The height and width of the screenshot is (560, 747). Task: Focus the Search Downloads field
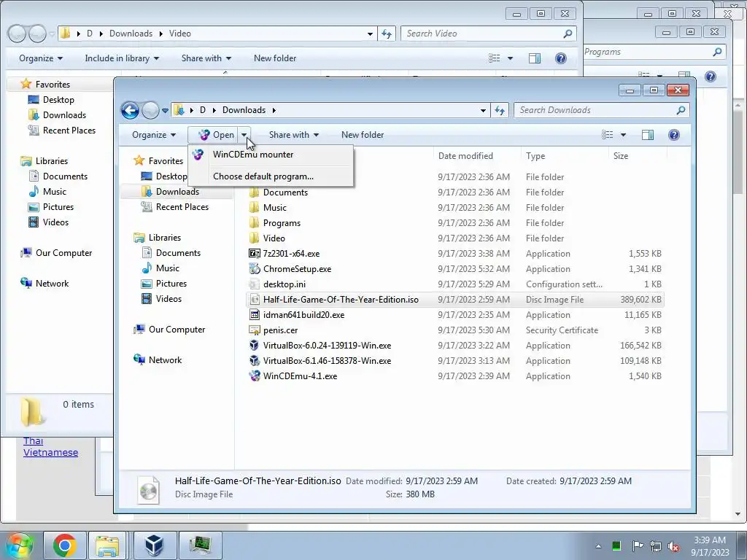point(601,110)
